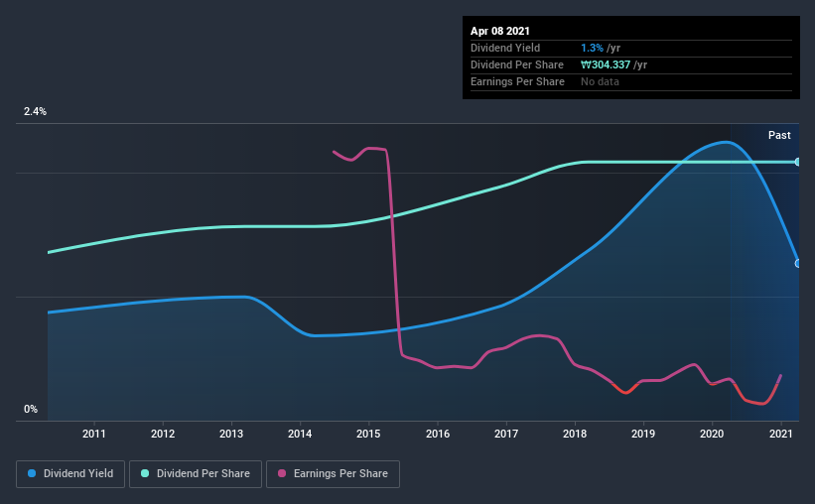Image resolution: width=815 pixels, height=504 pixels.
Task: Click the 2015 x-axis label
Action: coord(368,434)
